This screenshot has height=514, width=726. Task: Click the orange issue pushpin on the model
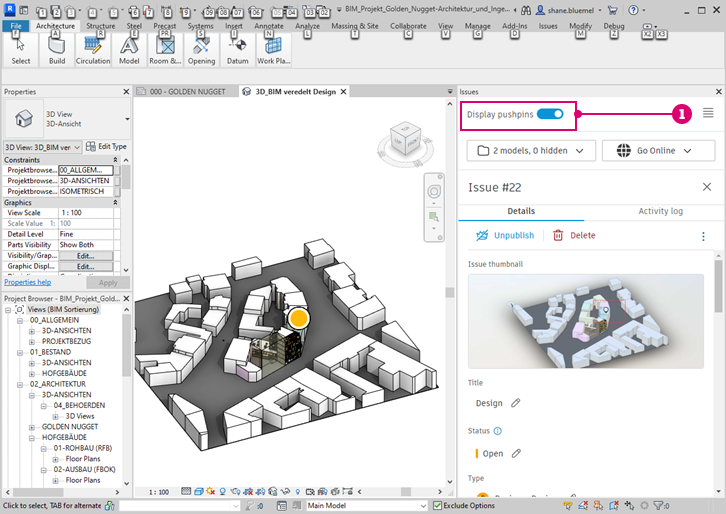click(299, 318)
